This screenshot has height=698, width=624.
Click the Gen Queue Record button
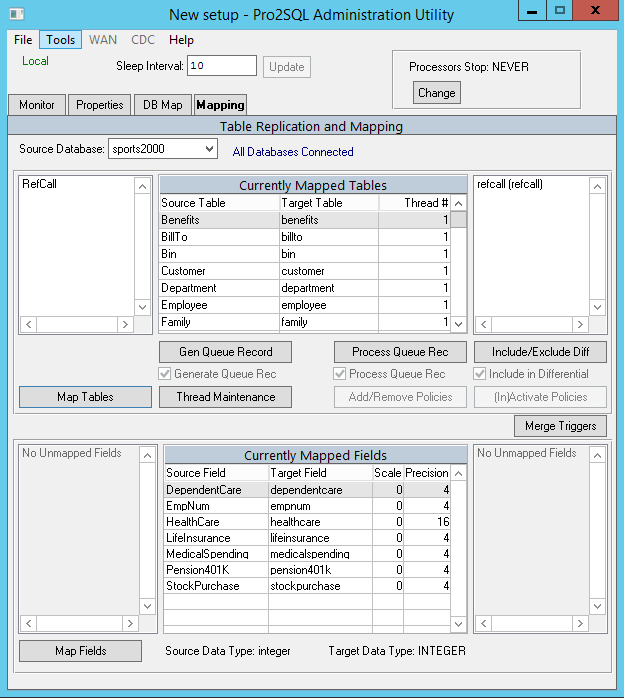(x=226, y=352)
